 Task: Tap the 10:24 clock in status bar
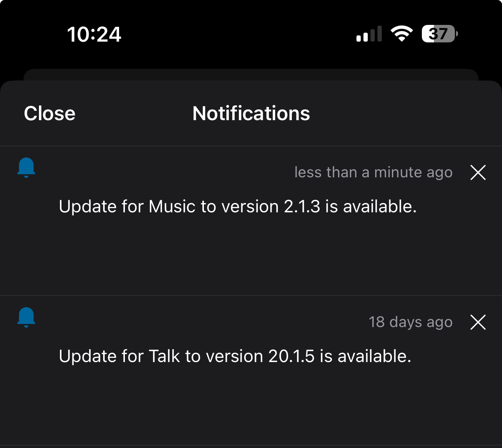[94, 34]
